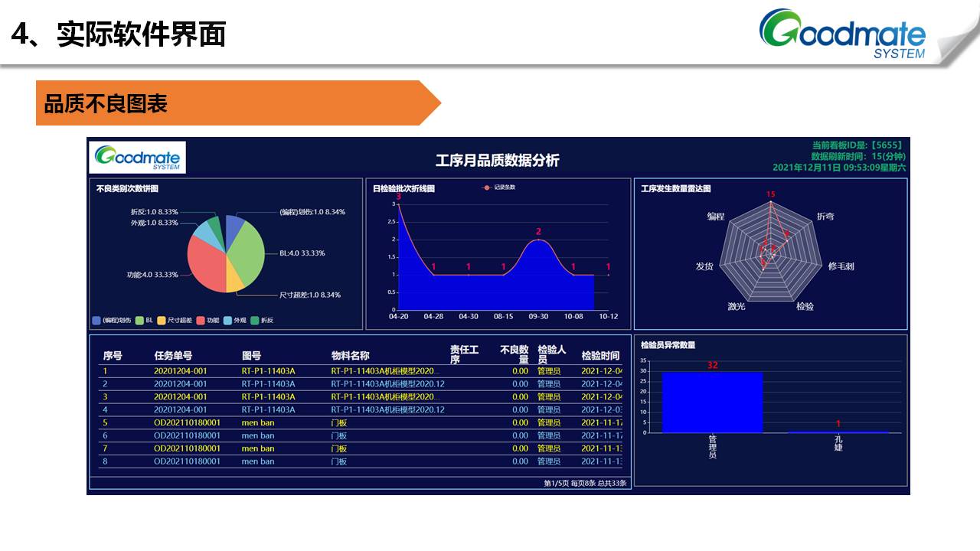The width and height of the screenshot is (980, 551).
Task: Toggle the 尺寸超差 legend entry
Action: (173, 321)
